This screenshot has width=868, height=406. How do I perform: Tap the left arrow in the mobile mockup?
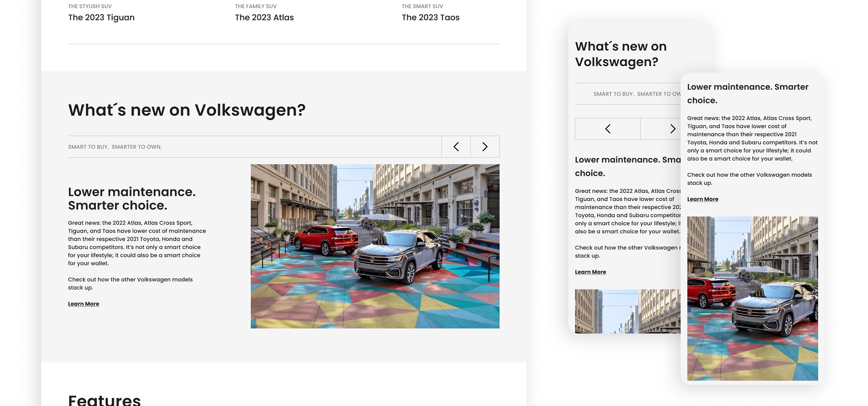(x=607, y=129)
